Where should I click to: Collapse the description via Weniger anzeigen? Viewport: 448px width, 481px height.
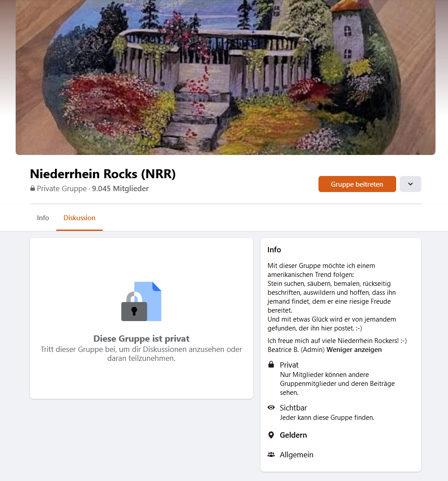(x=354, y=350)
